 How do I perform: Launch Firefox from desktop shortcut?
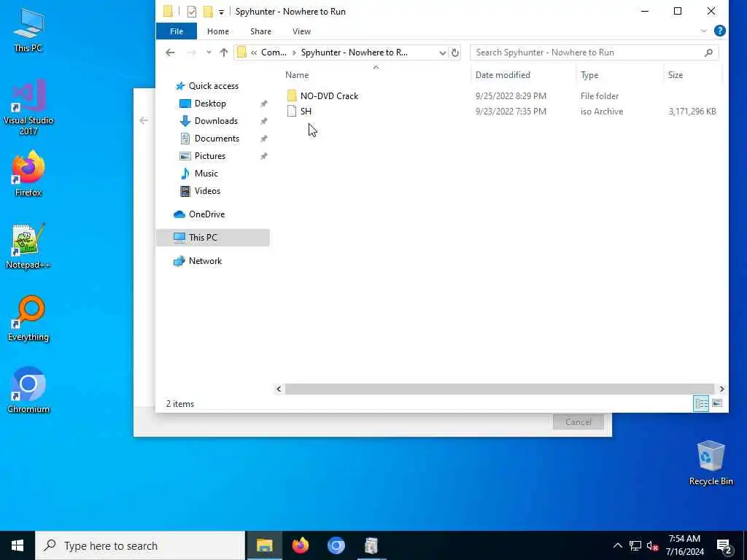(x=28, y=174)
